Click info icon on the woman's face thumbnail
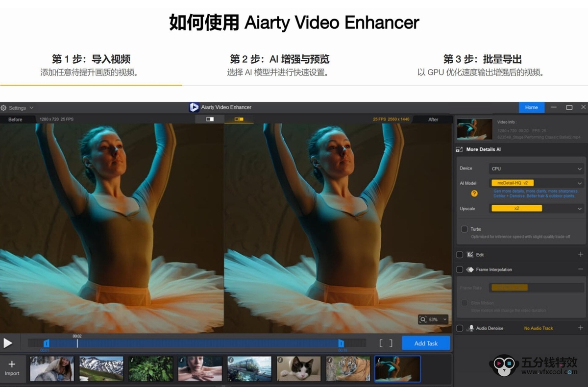This screenshot has height=387, width=588. click(181, 360)
